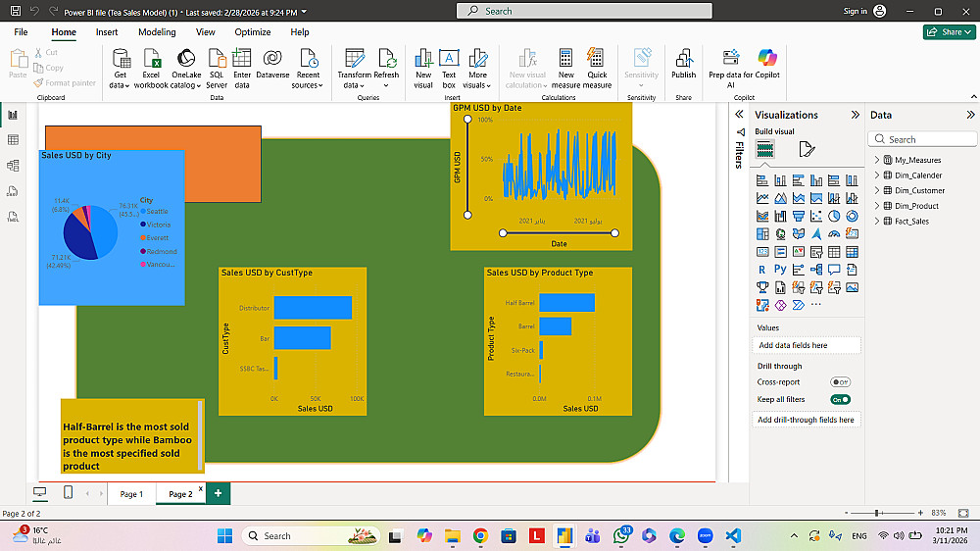Switch to Page 1 tab
Viewport: 980px width, 551px height.
(x=131, y=494)
